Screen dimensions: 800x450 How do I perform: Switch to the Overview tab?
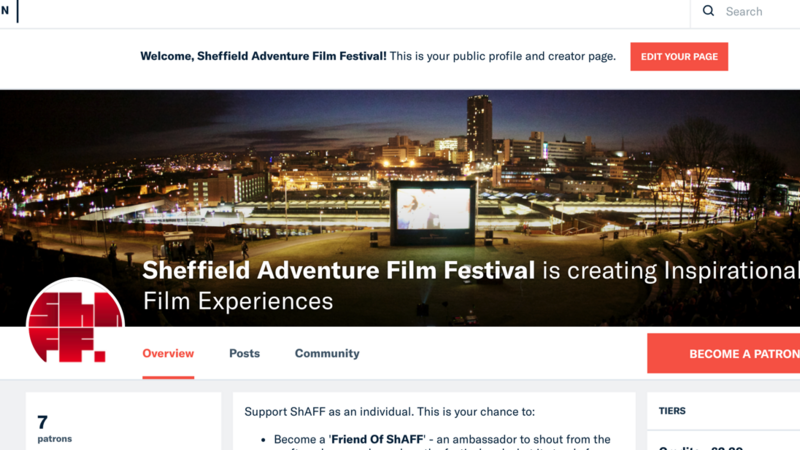(x=168, y=353)
